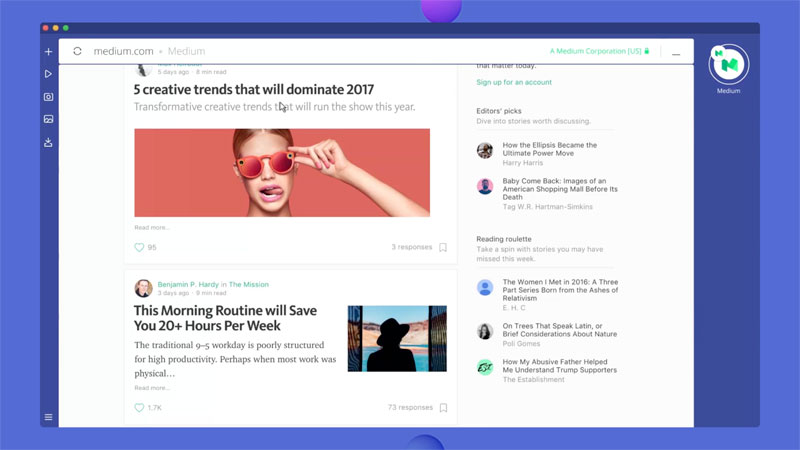Screen dimensions: 800x450
Task: Open The Mission publication link
Action: (x=248, y=284)
